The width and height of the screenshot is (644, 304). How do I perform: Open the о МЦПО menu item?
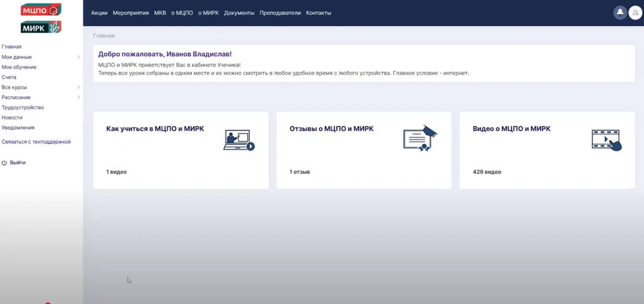[182, 13]
